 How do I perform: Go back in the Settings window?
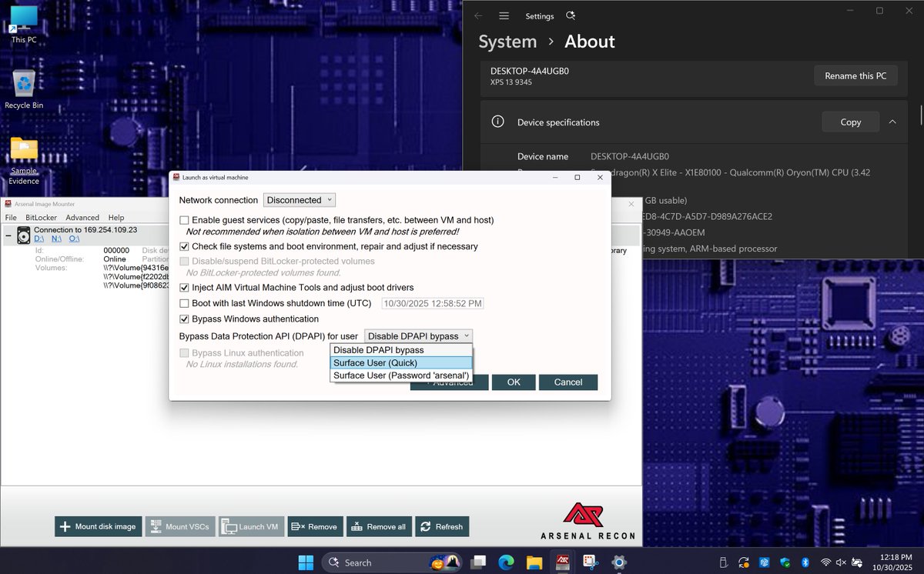pyautogui.click(x=478, y=15)
